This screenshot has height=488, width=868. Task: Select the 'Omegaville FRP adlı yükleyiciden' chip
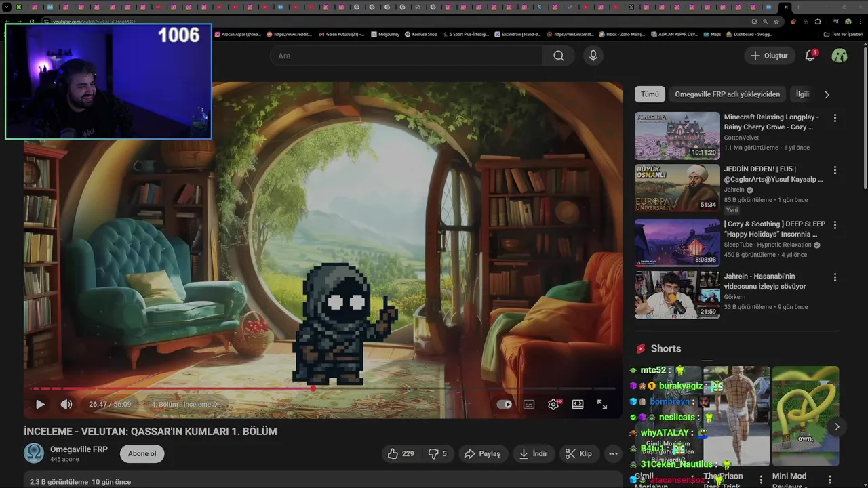[x=727, y=94]
